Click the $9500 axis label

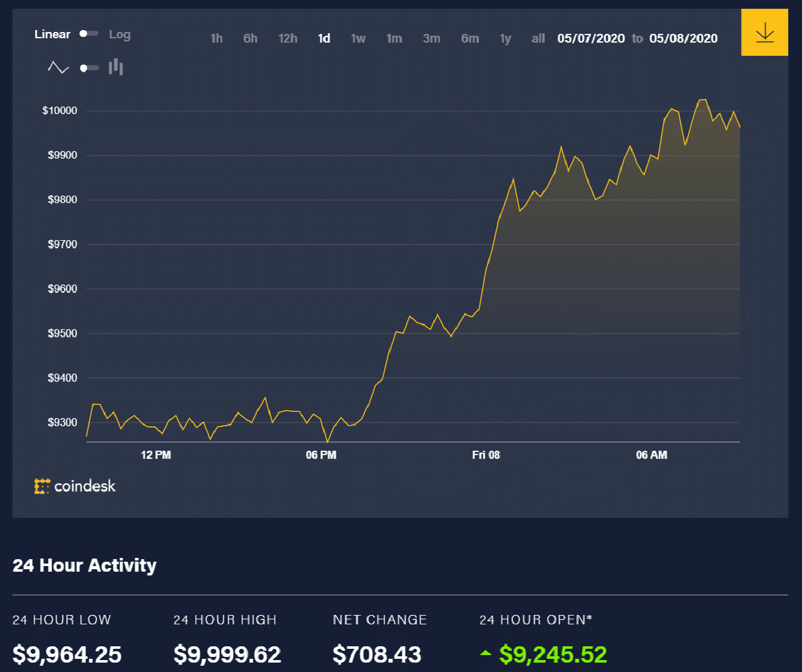tap(62, 333)
